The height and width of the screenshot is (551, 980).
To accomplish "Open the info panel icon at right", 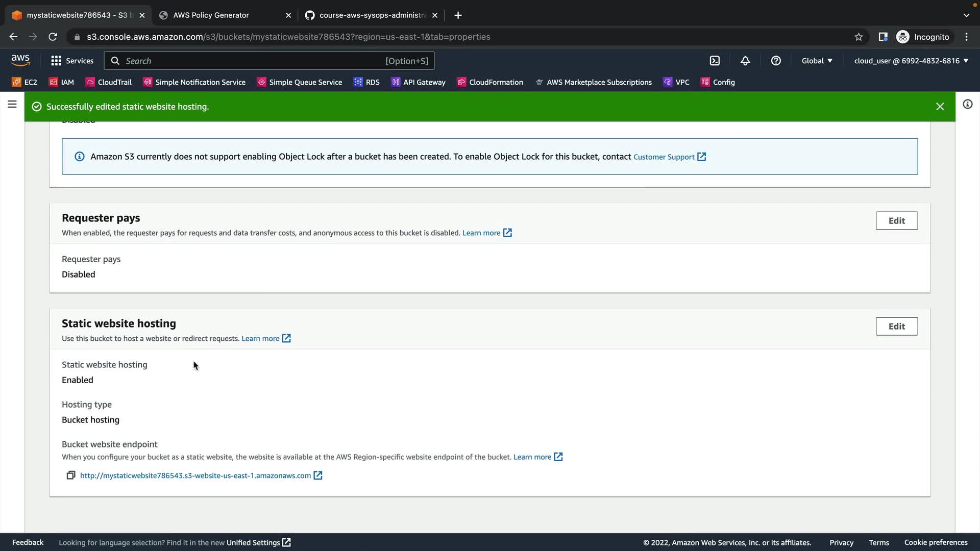I will click(x=967, y=105).
